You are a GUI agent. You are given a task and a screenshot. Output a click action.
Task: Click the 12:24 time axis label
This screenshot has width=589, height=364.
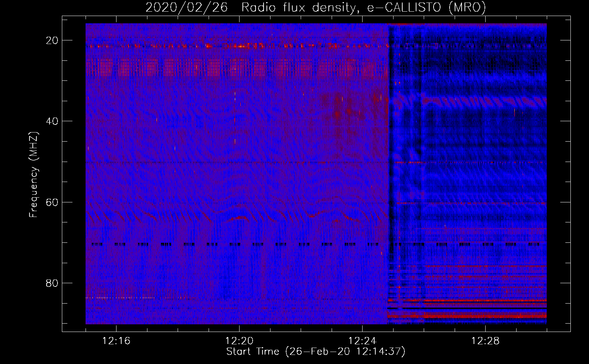click(362, 341)
